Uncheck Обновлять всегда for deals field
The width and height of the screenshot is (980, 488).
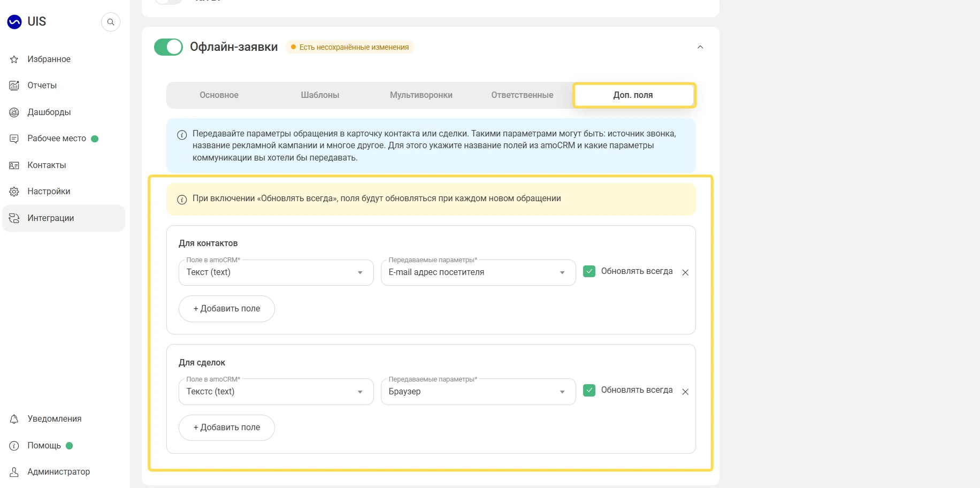589,390
